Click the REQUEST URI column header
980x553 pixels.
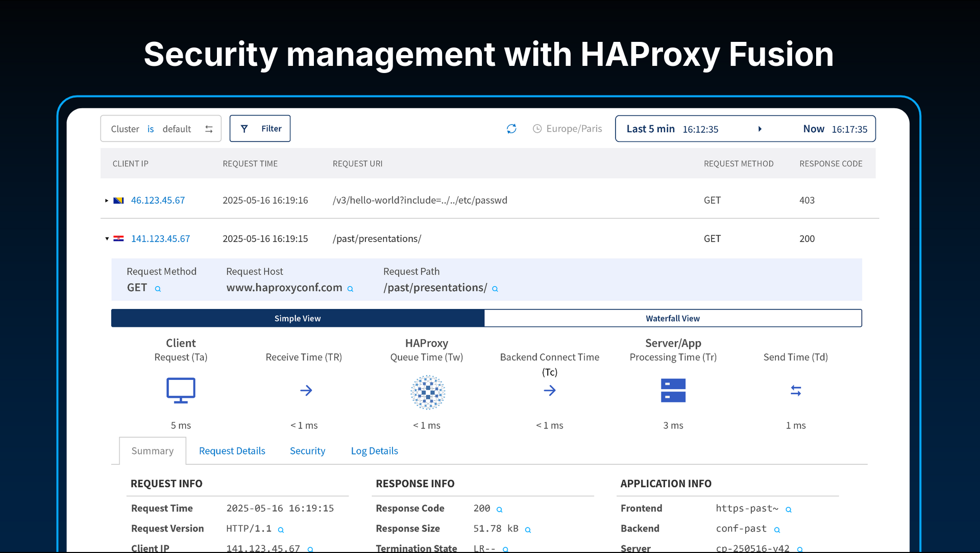[x=357, y=163]
